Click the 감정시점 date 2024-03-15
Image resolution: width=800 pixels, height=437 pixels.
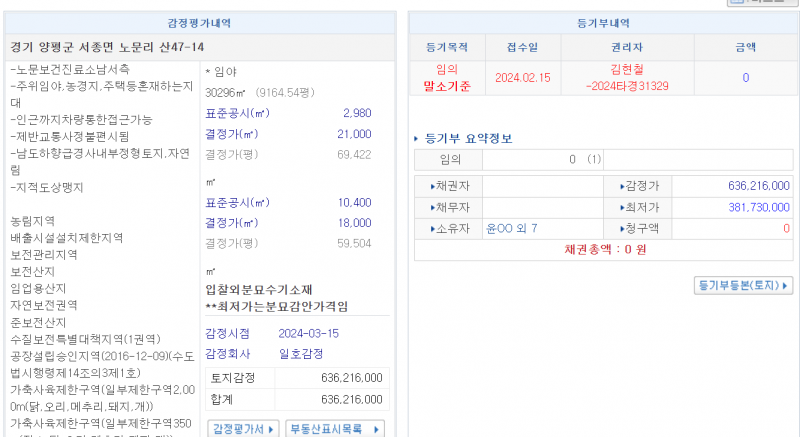(x=308, y=333)
